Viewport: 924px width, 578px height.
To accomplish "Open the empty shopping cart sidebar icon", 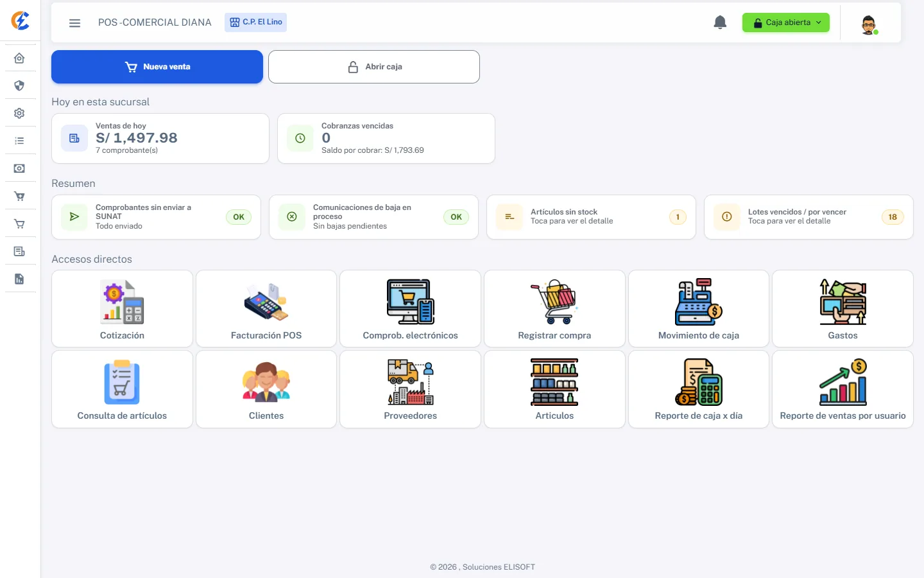I will pos(19,223).
